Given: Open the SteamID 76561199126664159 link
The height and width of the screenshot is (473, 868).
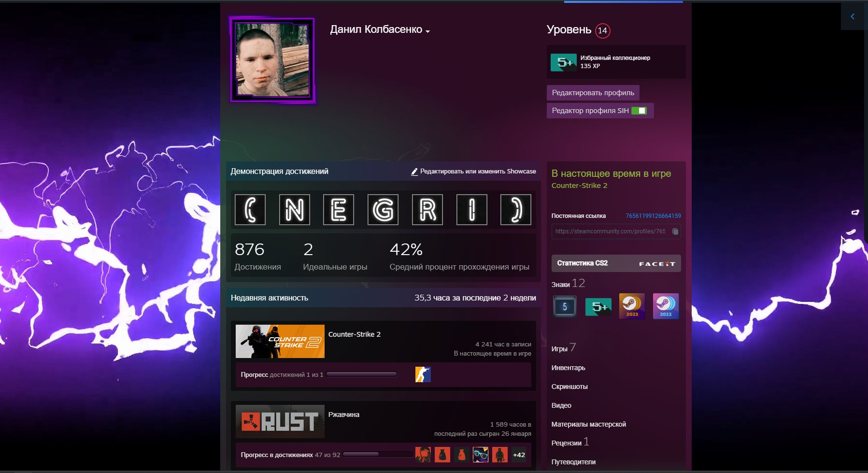Looking at the screenshot, I should (x=653, y=216).
